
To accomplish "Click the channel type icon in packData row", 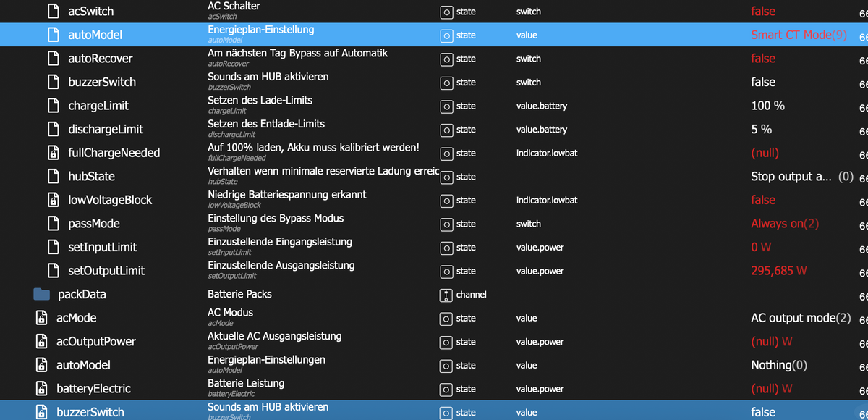I will [446, 295].
